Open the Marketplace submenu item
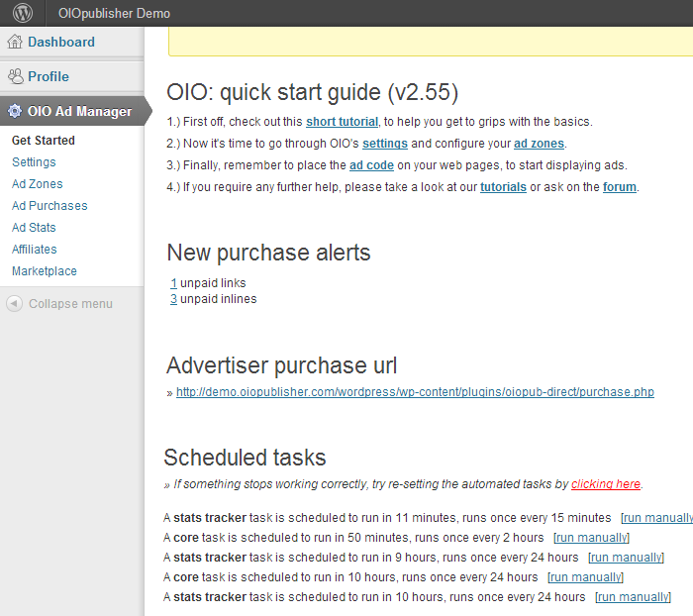 (45, 270)
